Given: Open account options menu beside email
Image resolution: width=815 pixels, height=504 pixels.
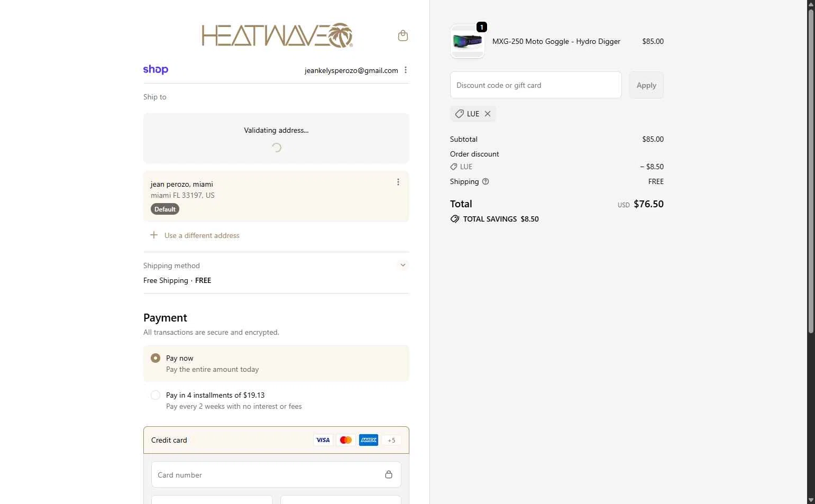Looking at the screenshot, I should (x=406, y=70).
